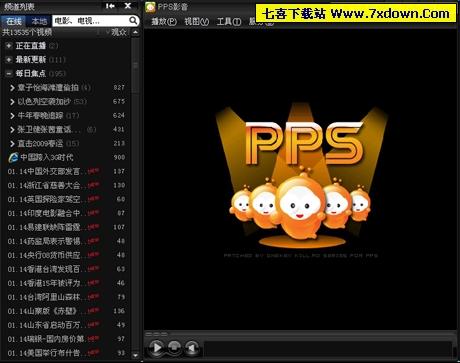Close the 频道列表 panel
This screenshot has width=460, height=363.
click(x=128, y=6)
